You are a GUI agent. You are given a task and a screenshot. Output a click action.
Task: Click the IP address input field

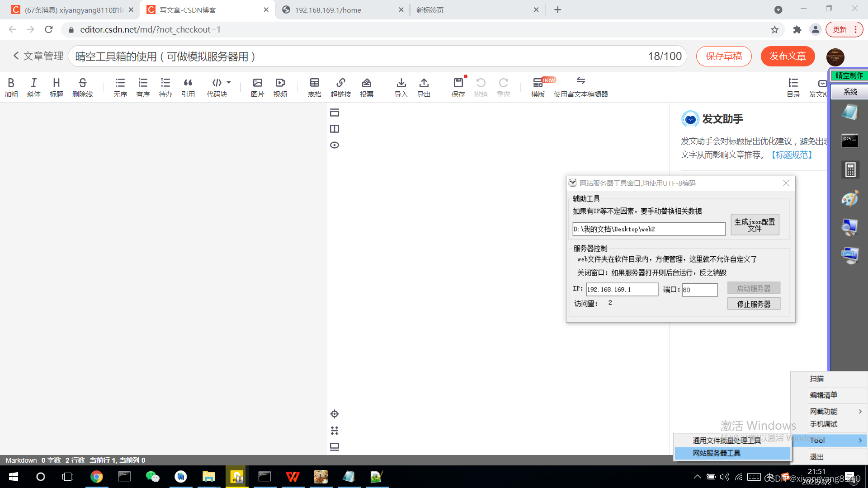click(622, 289)
